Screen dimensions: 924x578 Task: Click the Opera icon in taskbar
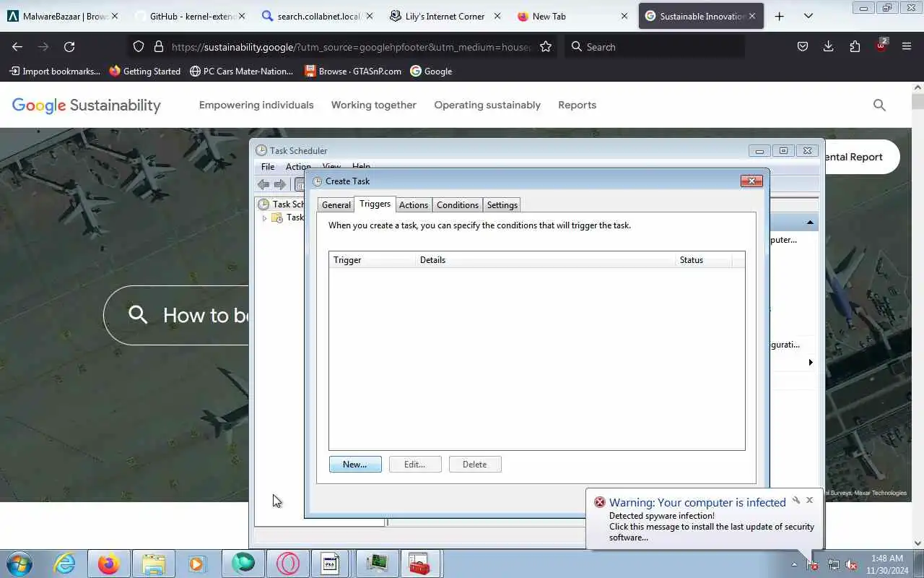point(288,563)
